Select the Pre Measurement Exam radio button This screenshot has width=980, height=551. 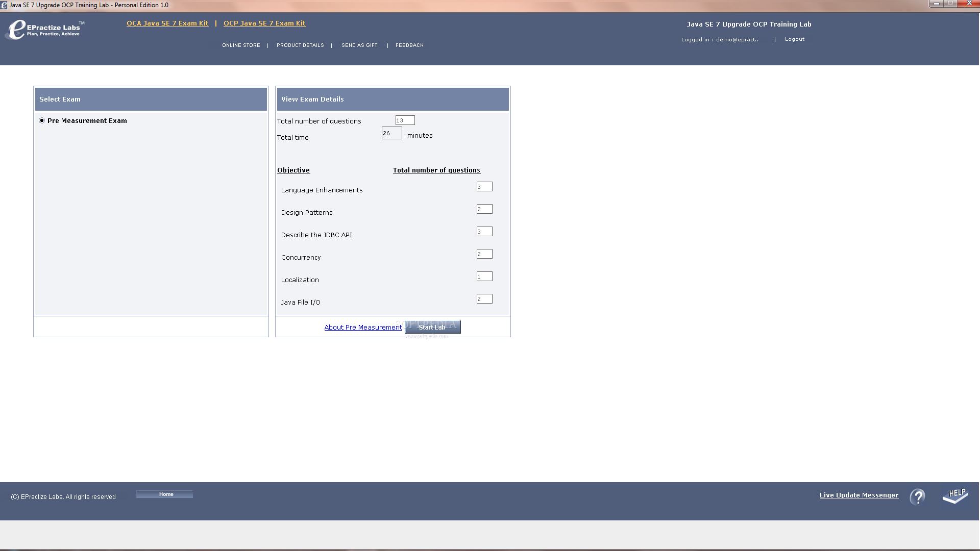pyautogui.click(x=42, y=121)
